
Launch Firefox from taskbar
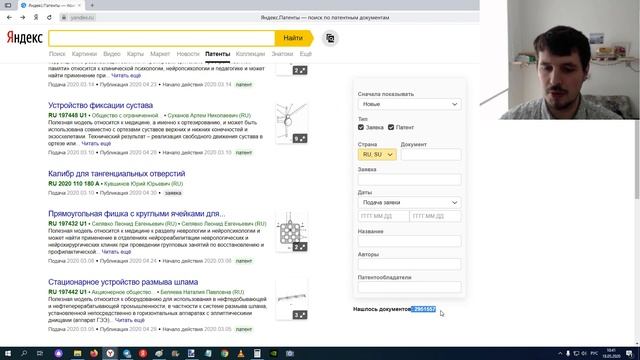(94, 353)
